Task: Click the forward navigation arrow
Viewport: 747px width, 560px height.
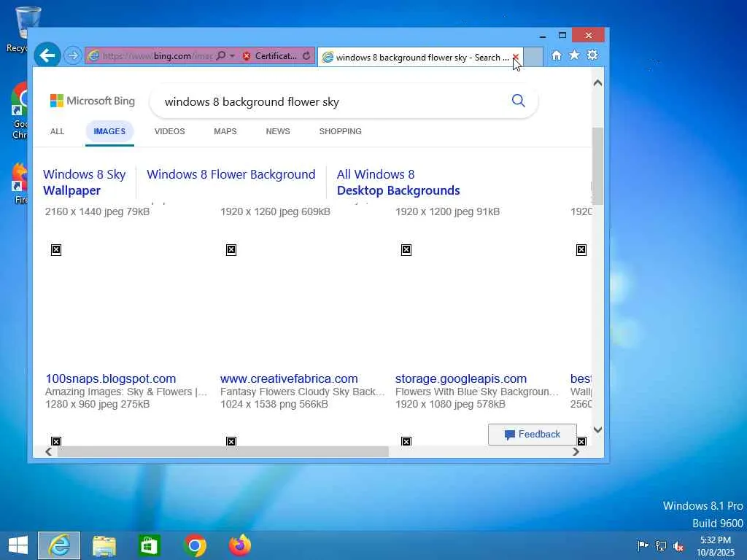Action: [x=73, y=55]
